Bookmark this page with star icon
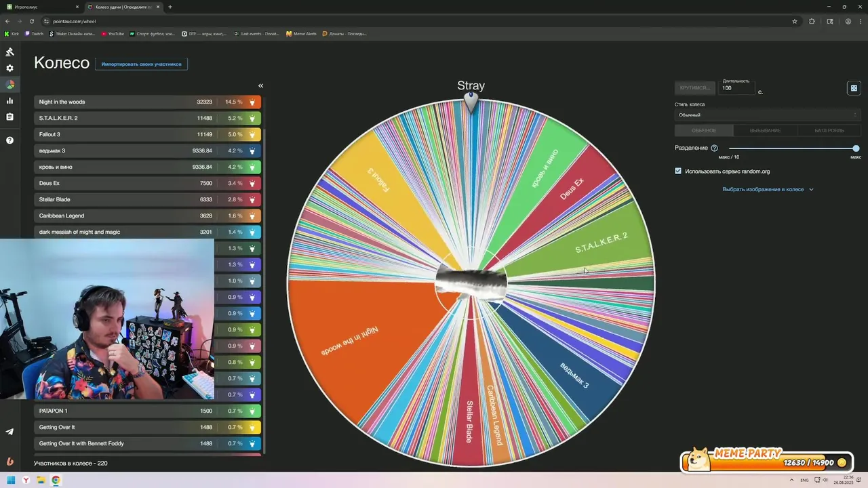The height and width of the screenshot is (488, 868). point(795,21)
